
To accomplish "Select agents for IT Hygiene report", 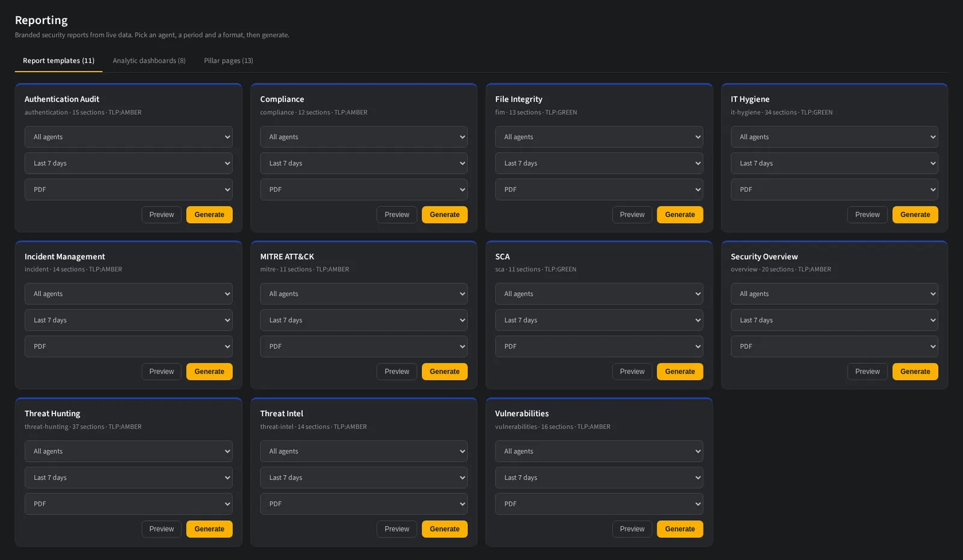I will click(835, 137).
